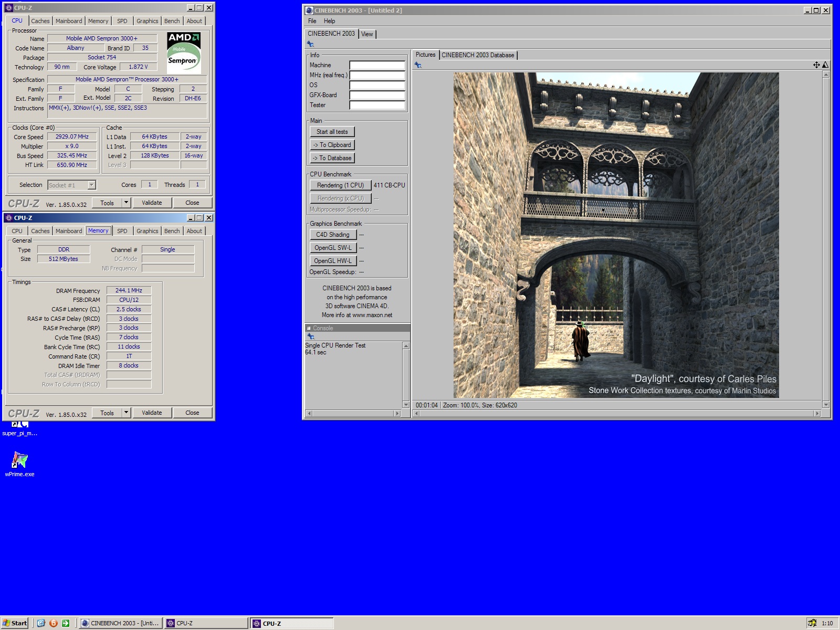The height and width of the screenshot is (630, 840).
Task: Select the CINEBENCH 2003 Database tab
Action: (478, 55)
